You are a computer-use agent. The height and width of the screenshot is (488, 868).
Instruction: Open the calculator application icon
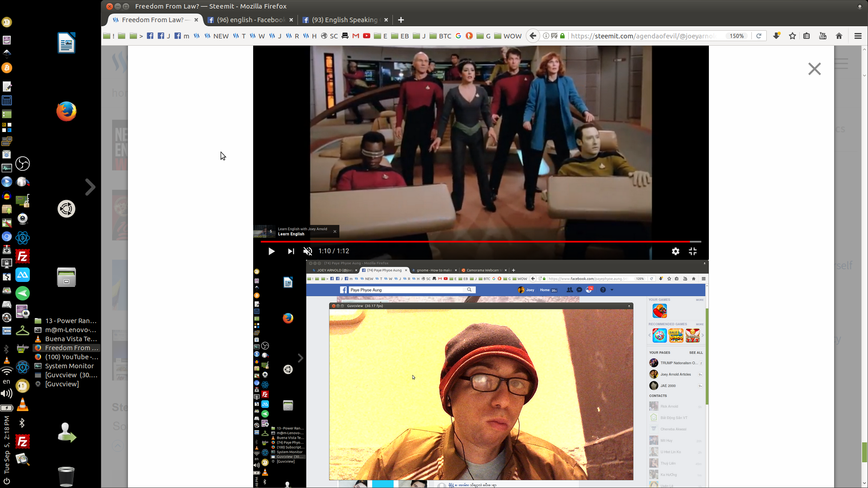coord(7,100)
